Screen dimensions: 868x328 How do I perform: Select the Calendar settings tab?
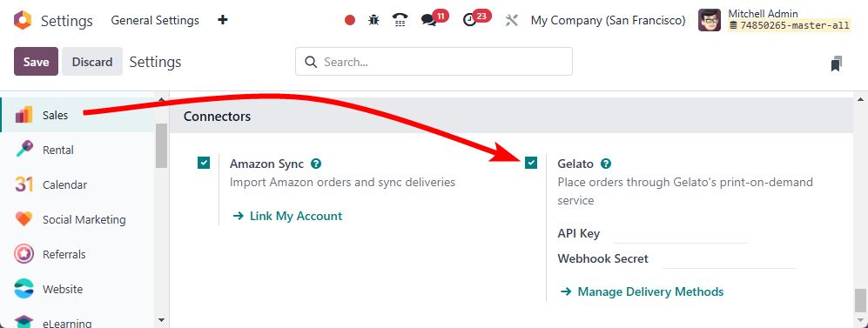pyautogui.click(x=77, y=184)
